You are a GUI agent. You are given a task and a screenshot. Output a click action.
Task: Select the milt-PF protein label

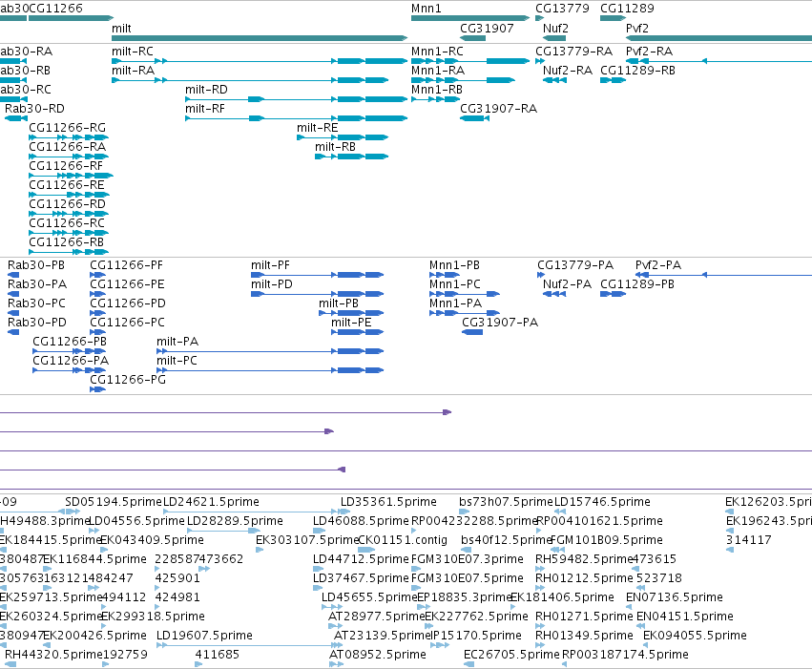(270, 265)
